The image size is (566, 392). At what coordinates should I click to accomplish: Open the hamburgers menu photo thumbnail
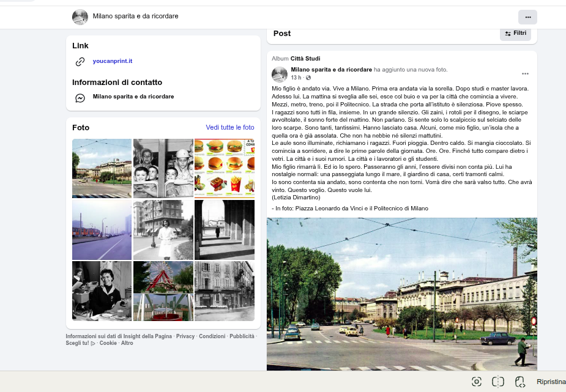click(224, 168)
